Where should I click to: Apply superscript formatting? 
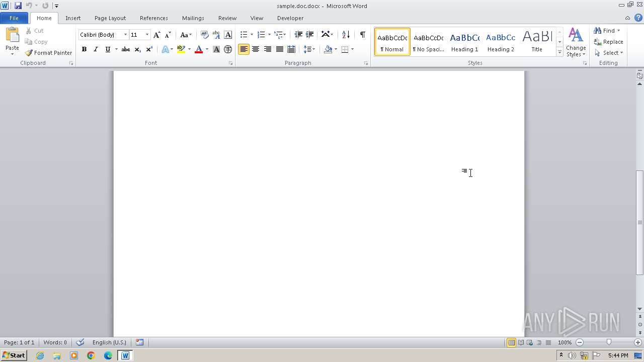[x=149, y=49]
